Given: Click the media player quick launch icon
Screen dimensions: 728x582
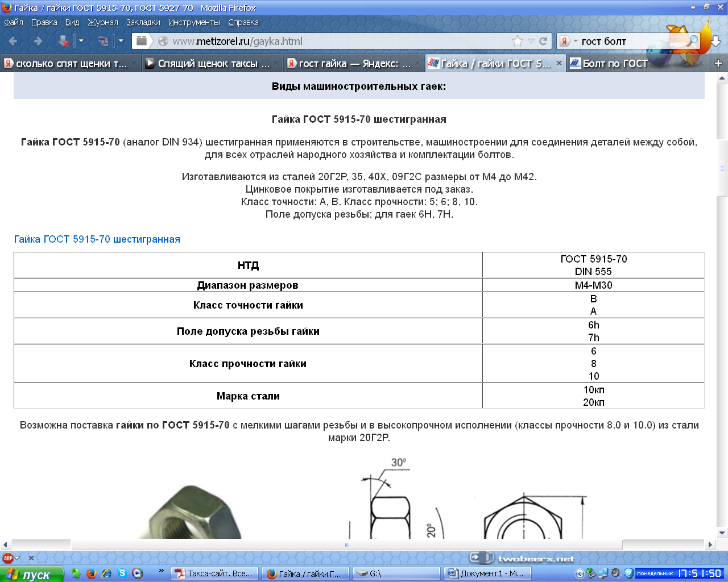Looking at the screenshot, I should pos(137,573).
